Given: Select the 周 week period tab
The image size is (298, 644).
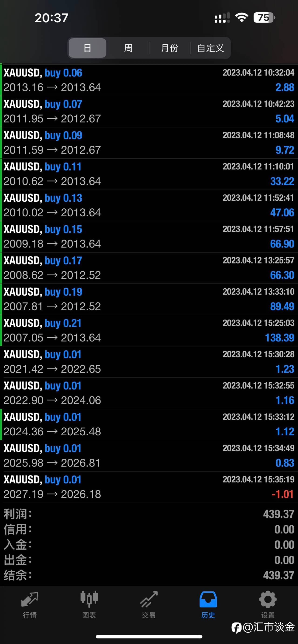Looking at the screenshot, I should point(128,48).
